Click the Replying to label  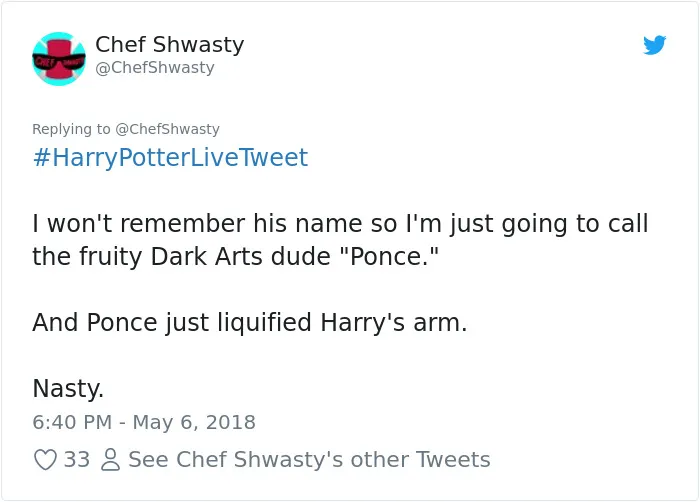(x=71, y=129)
